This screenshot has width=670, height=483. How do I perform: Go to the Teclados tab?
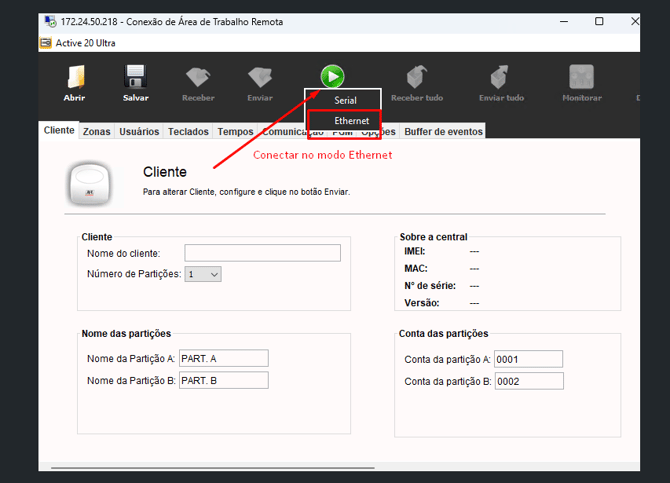click(188, 132)
